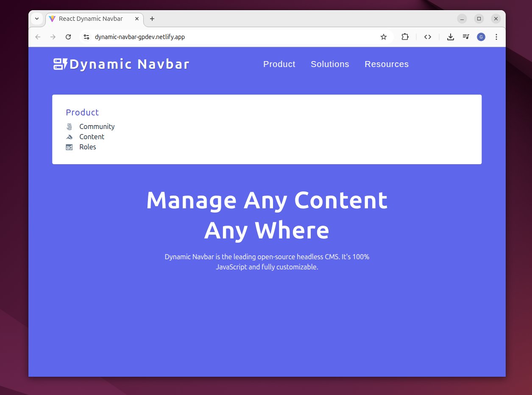Image resolution: width=532 pixels, height=395 pixels.
Task: Open the Chrome profile avatar
Action: click(481, 37)
